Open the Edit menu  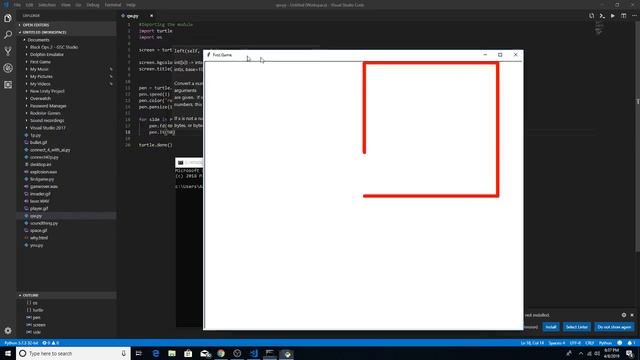click(x=29, y=5)
